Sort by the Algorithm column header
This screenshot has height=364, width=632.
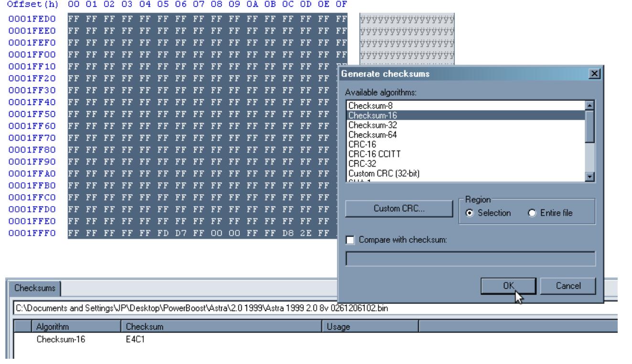pos(75,326)
